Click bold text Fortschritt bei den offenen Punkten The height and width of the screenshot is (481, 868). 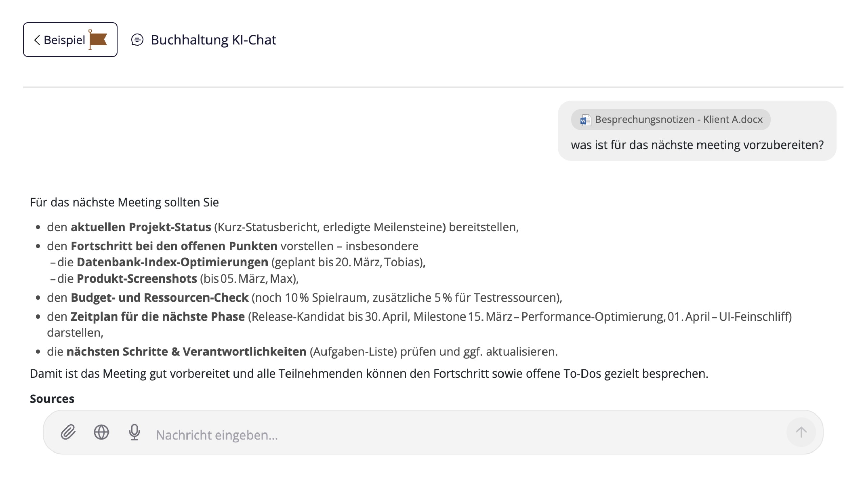[174, 246]
